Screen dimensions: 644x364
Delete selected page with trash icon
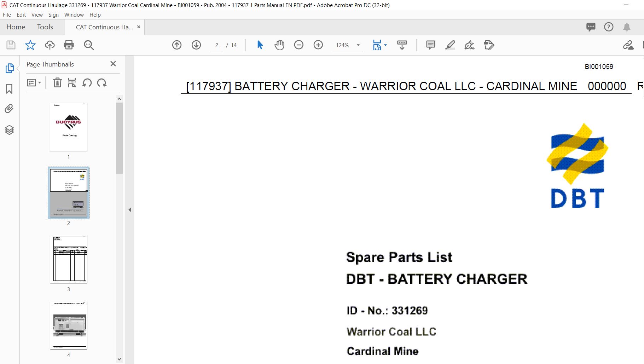click(57, 83)
